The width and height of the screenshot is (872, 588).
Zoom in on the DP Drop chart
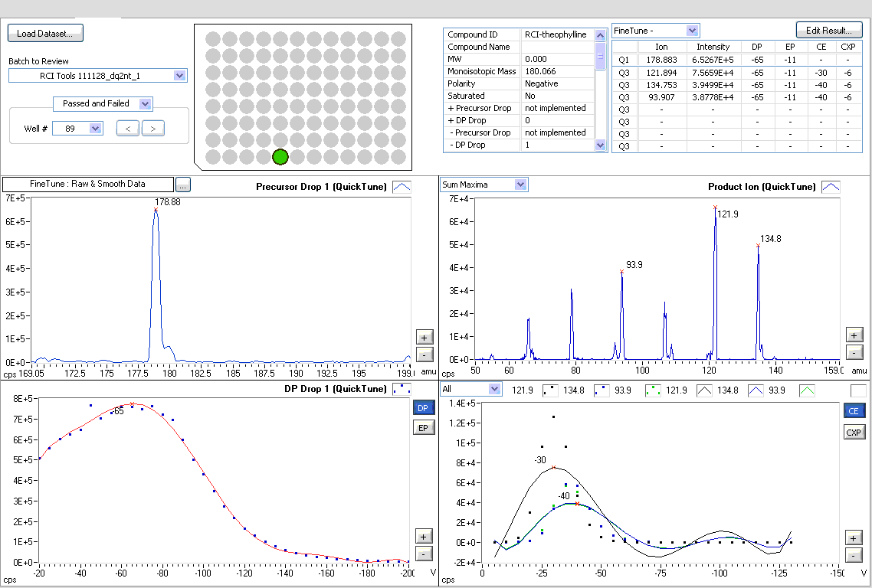pyautogui.click(x=424, y=536)
